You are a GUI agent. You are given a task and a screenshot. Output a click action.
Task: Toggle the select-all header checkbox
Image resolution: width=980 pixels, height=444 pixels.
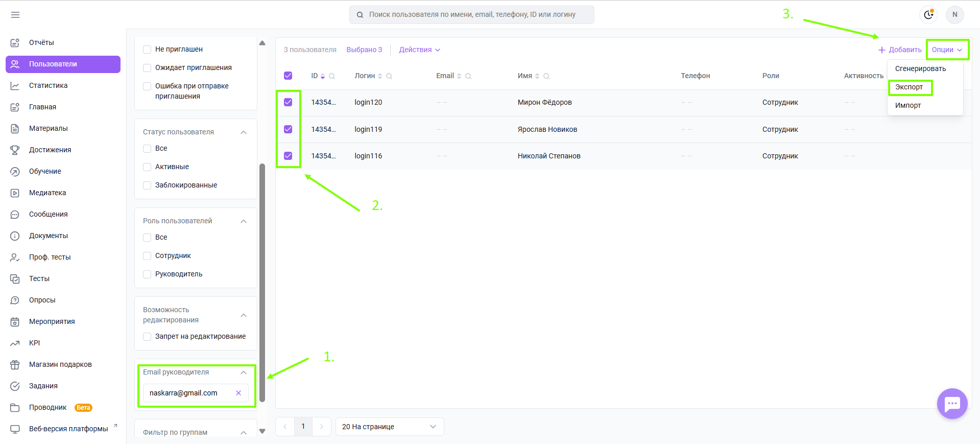(288, 76)
